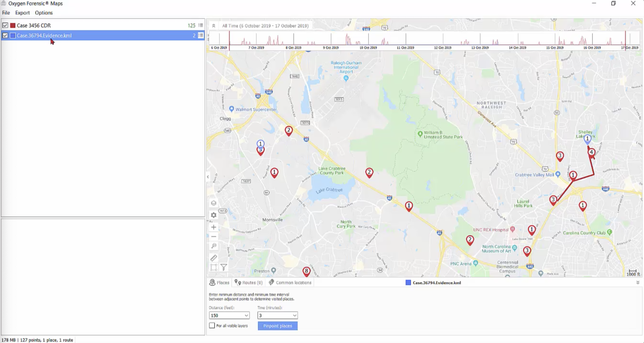Click blue swatch in bottom panel header
Viewport: 644px width, 343px height.
tap(408, 283)
